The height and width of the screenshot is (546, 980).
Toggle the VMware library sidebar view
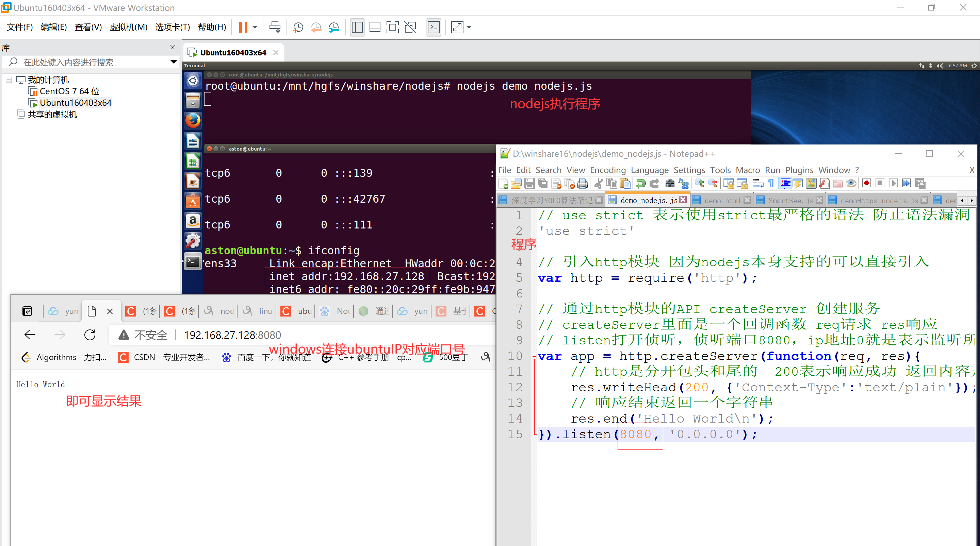357,28
